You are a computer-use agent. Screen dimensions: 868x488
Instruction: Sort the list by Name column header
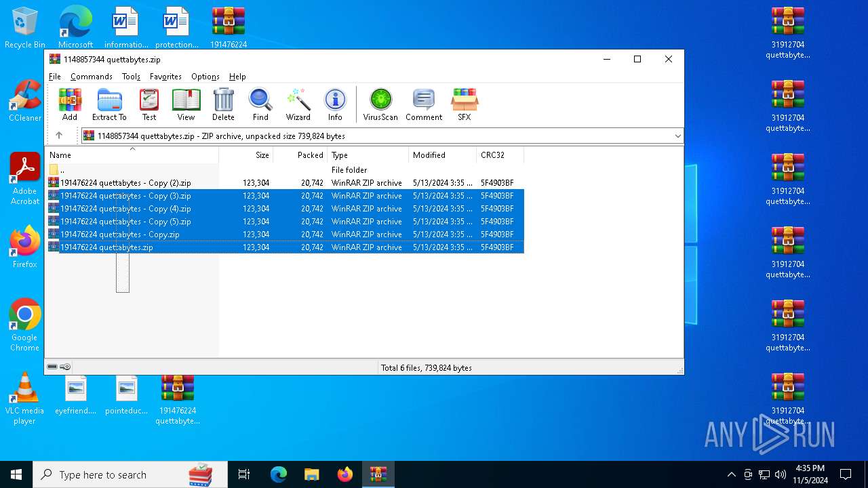132,155
